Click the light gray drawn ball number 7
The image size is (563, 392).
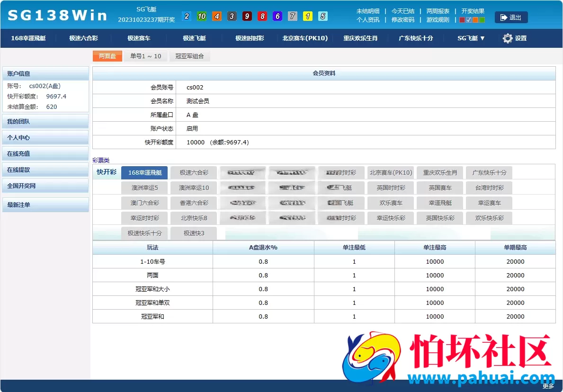(x=293, y=16)
